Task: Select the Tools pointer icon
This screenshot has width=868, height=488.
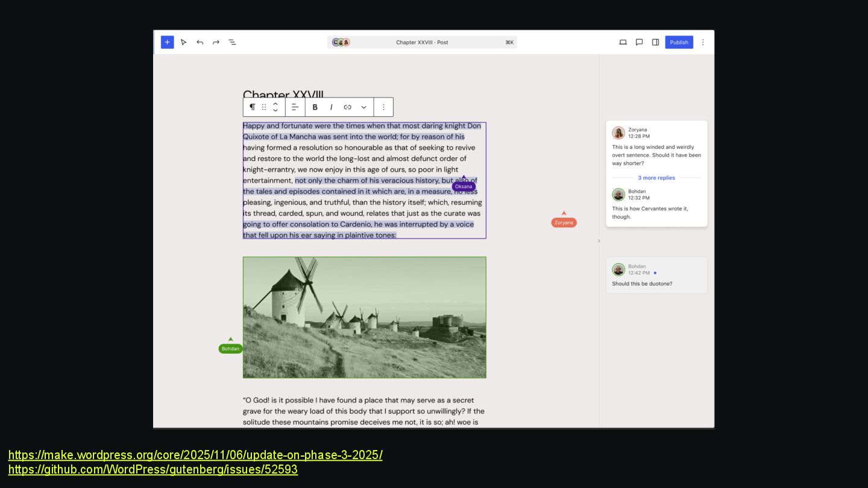Action: click(184, 42)
